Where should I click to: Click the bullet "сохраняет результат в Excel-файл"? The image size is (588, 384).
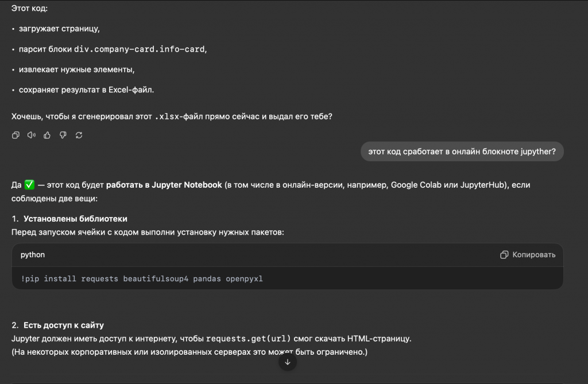[x=86, y=90]
